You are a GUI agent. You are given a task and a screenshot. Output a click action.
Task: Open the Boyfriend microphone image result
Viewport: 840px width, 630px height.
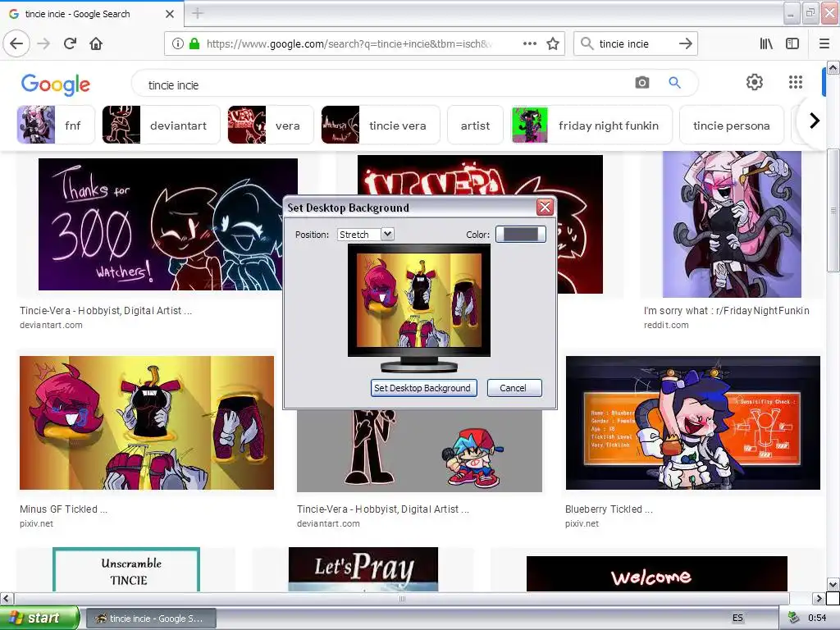[419, 450]
